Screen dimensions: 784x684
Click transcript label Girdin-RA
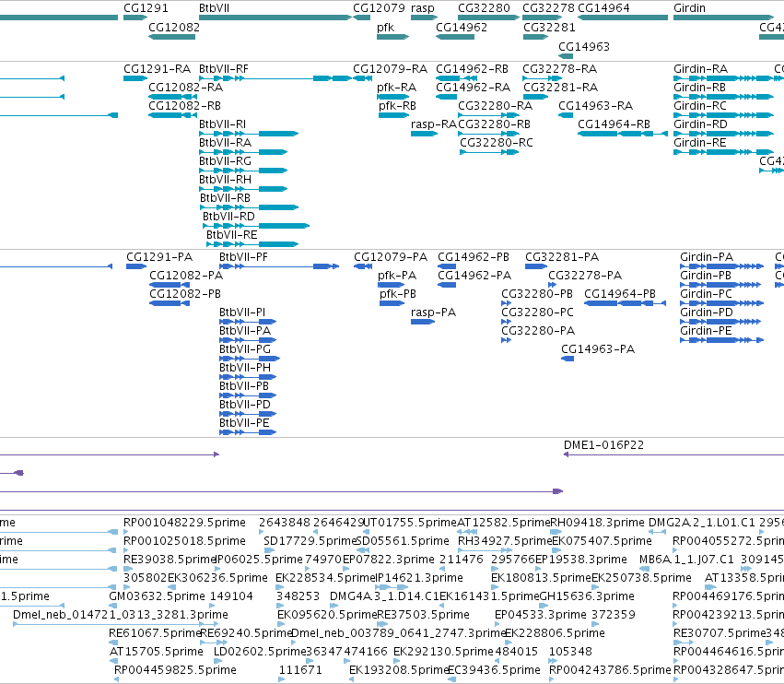[700, 68]
